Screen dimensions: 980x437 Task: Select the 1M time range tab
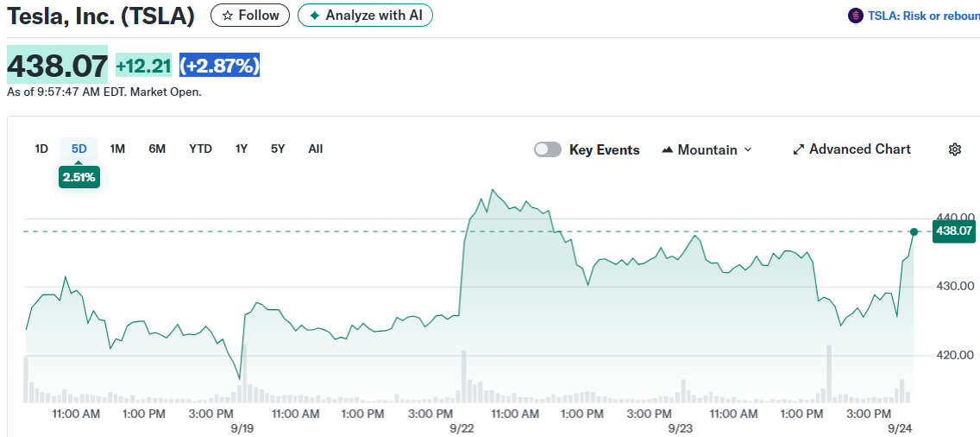click(117, 149)
